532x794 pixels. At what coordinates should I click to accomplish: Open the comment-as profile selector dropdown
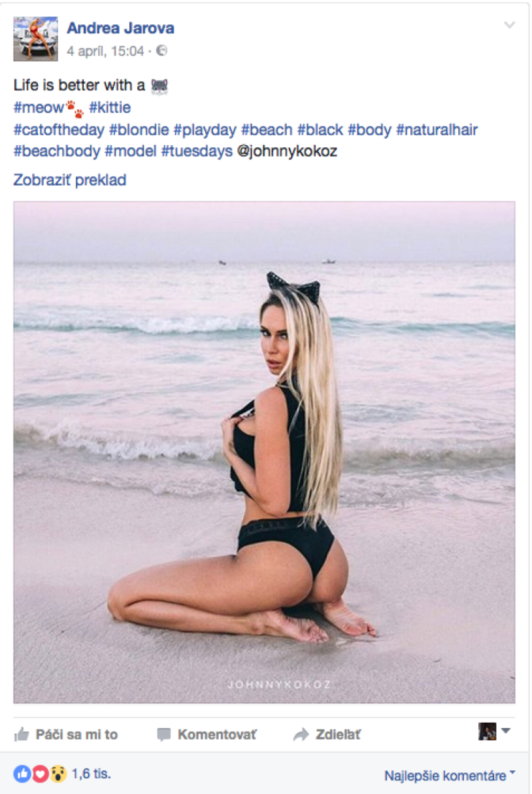[x=494, y=731]
